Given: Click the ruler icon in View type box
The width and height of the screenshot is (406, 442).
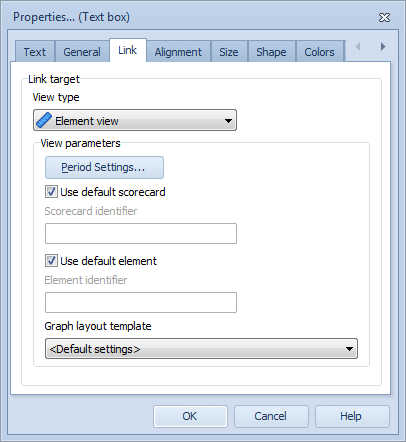Looking at the screenshot, I should (x=44, y=120).
